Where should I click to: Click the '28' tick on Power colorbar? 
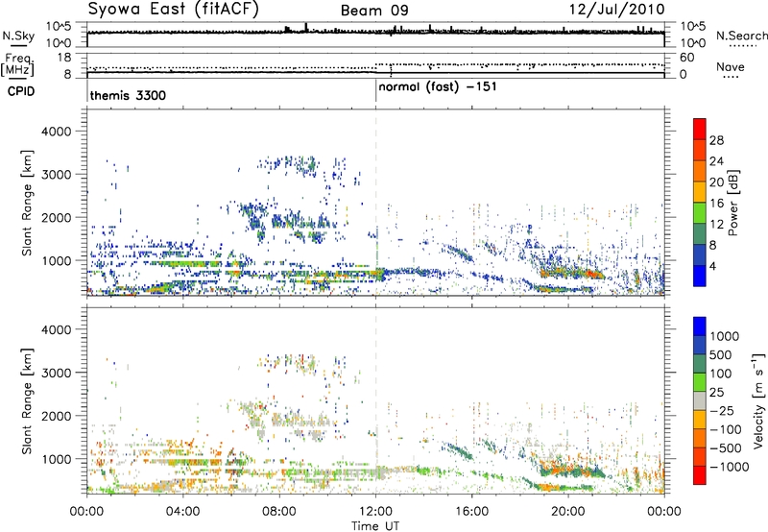(716, 140)
